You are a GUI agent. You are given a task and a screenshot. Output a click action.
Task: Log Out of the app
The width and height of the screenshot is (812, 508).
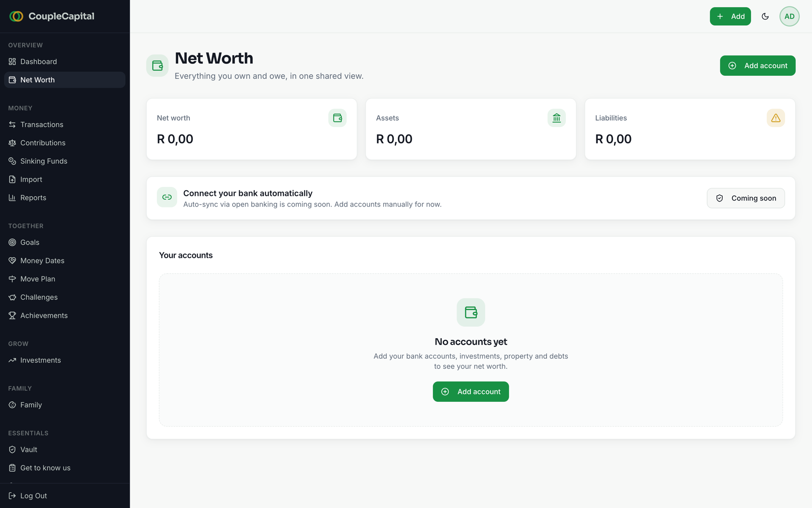point(65,496)
